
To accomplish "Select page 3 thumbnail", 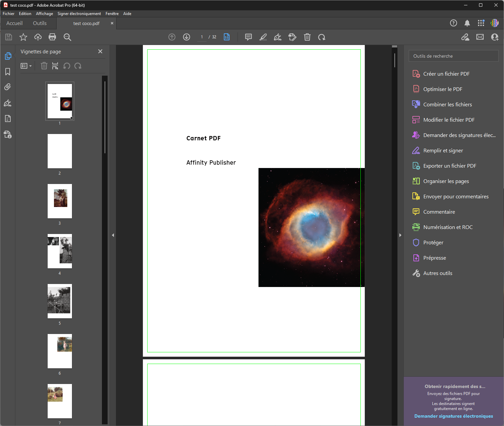I will click(x=60, y=201).
